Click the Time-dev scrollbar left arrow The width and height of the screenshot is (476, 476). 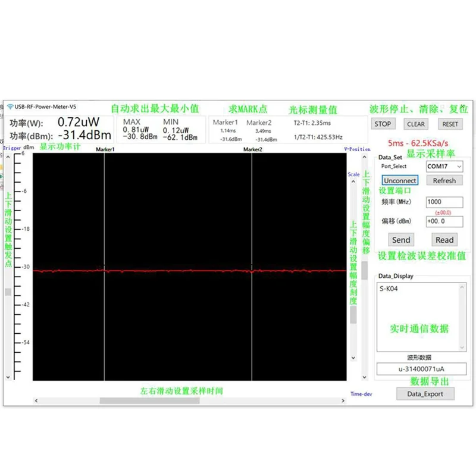36,399
